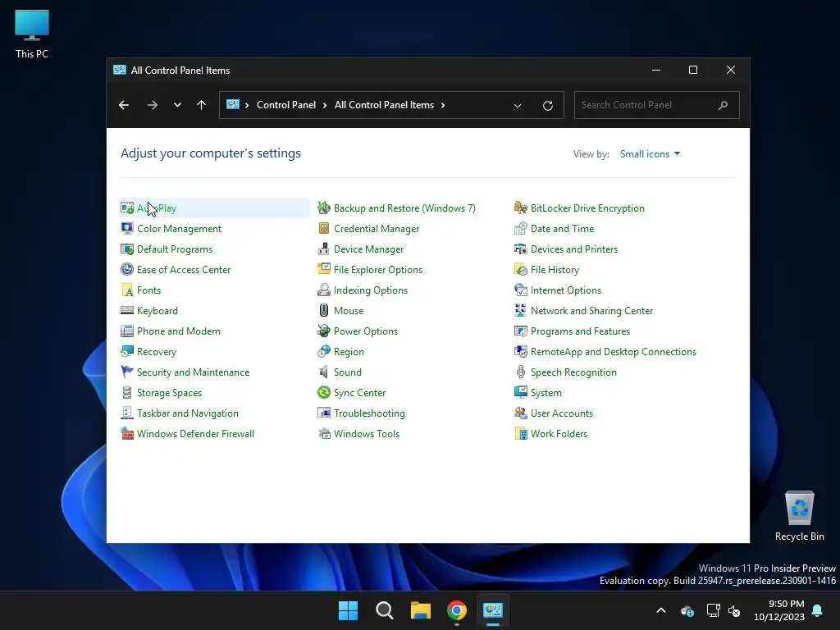Viewport: 840px width, 630px height.
Task: Click the Color Management monitor icon
Action: click(127, 229)
